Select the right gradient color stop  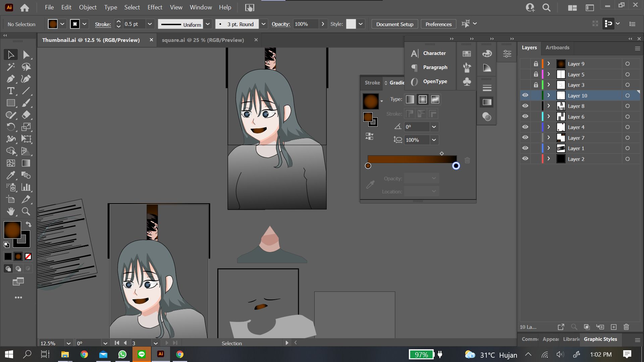coord(456,166)
